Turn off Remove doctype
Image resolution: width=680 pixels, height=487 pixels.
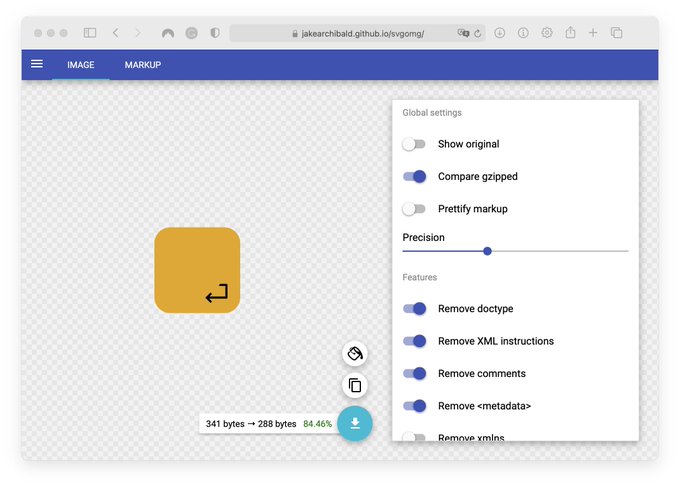[414, 309]
